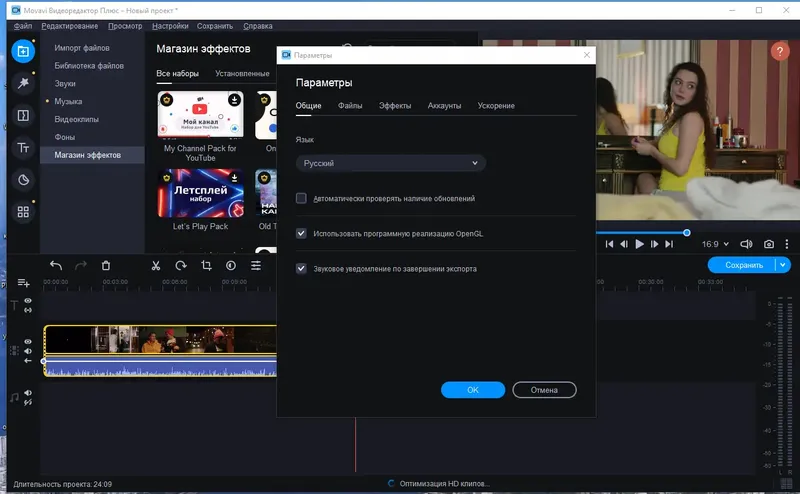Switch to the Файлы tab in Параметры
Screen dimensions: 800x494
pyautogui.click(x=350, y=106)
